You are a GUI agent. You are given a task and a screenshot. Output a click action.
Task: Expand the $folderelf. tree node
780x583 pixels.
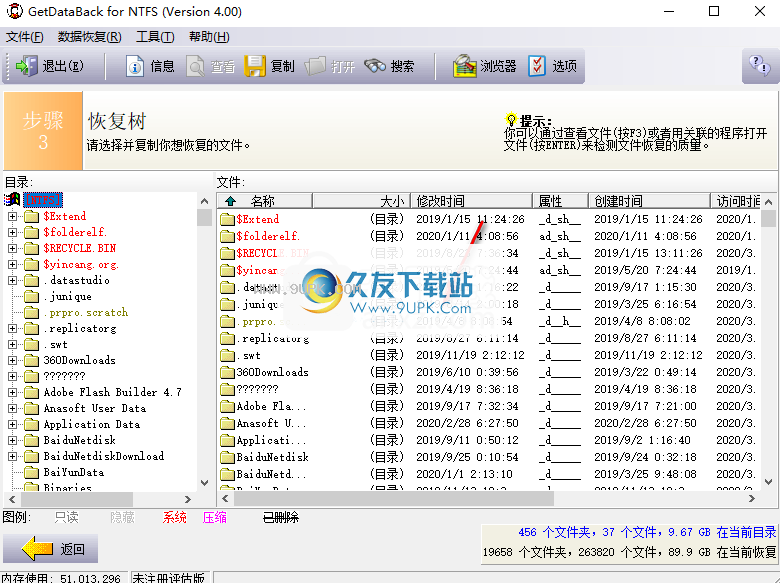coord(12,232)
